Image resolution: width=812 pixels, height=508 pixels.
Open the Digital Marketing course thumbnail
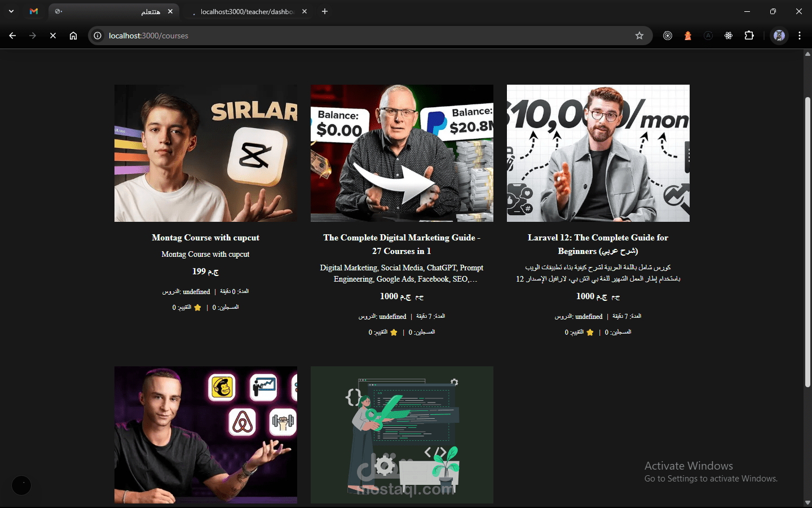click(x=402, y=153)
